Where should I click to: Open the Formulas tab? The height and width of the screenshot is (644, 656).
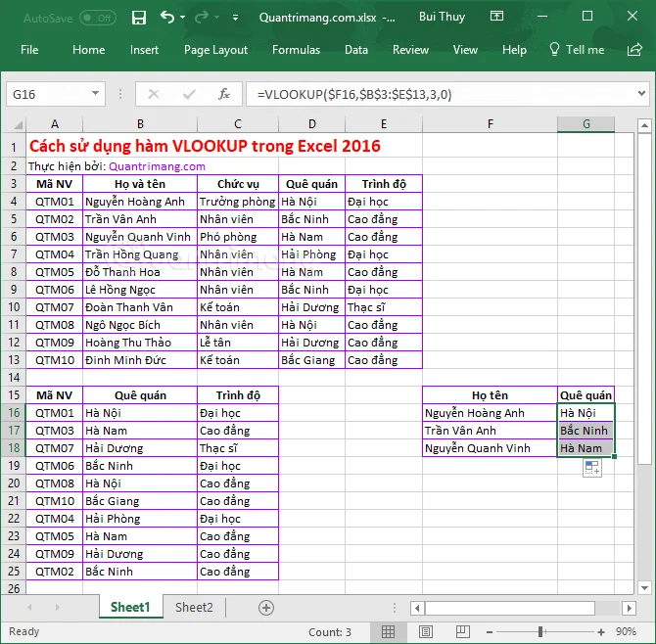point(296,50)
